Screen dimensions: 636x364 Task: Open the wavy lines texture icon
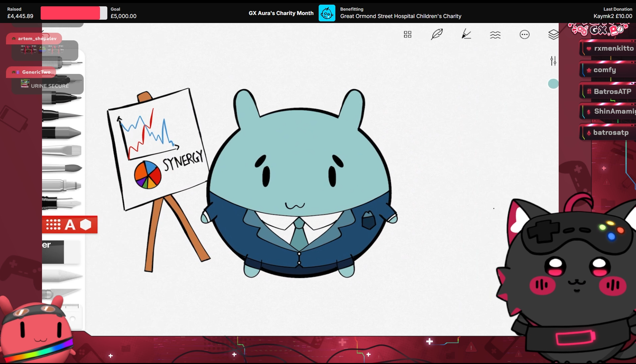coord(495,35)
